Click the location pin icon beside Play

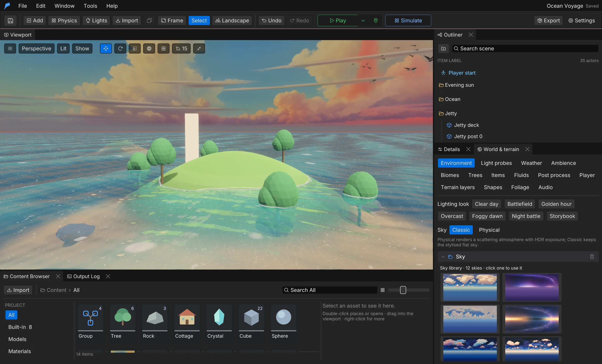point(375,20)
